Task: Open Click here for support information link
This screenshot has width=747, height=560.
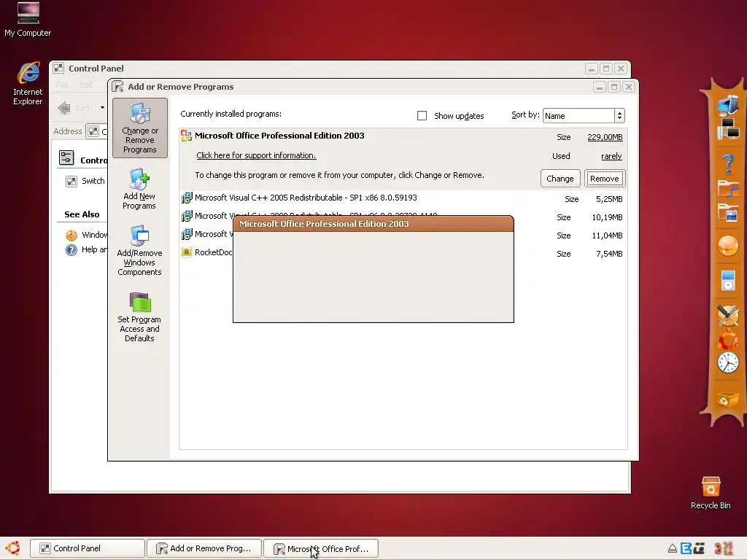Action: 256,155
